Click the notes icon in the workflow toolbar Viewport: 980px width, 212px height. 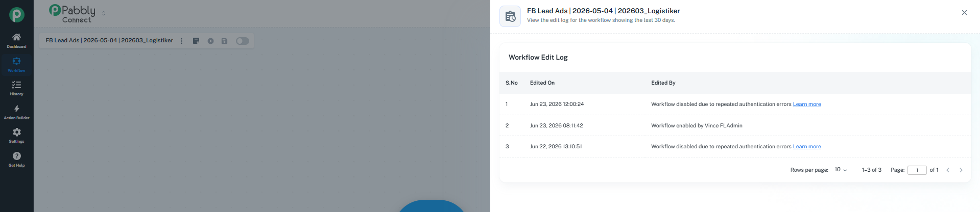[x=196, y=41]
